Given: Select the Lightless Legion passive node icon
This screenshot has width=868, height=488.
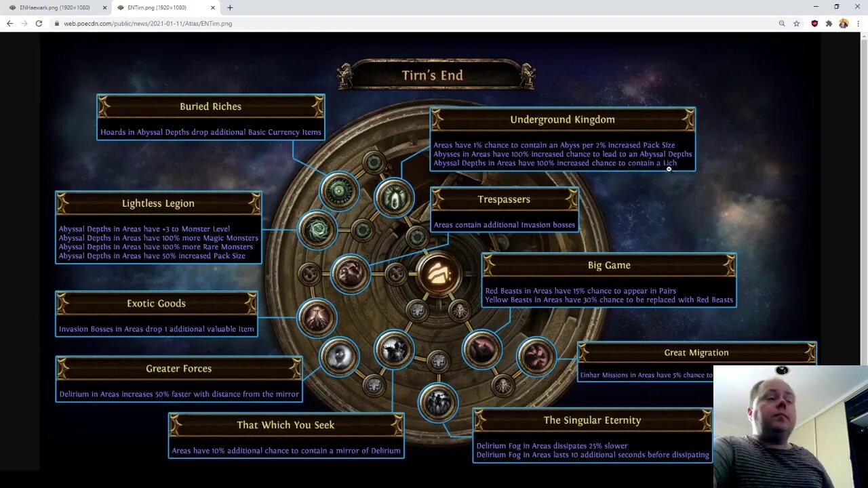Looking at the screenshot, I should (x=317, y=230).
